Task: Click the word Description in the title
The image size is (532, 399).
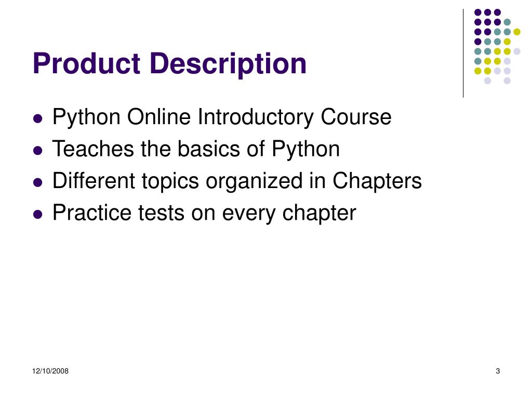Action: 228,64
